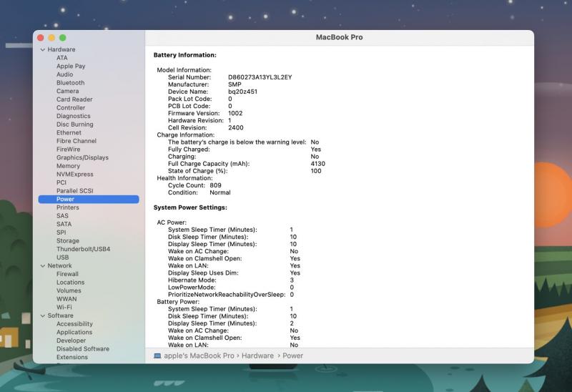Open the Wi-Fi entry
This screenshot has width=572, height=392.
click(64, 308)
